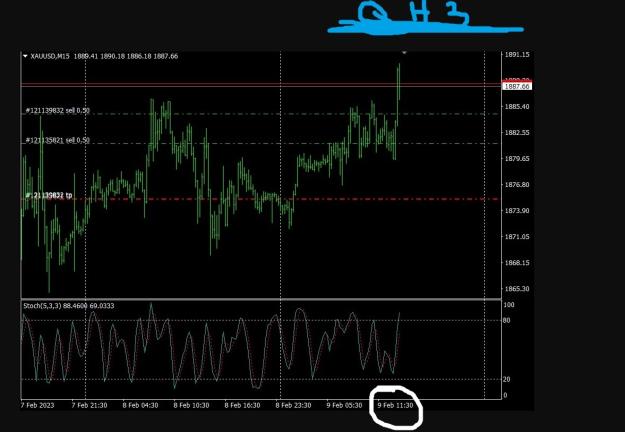Click the 100 level on Stochastic scale
This screenshot has height=432, width=625.
(509, 305)
